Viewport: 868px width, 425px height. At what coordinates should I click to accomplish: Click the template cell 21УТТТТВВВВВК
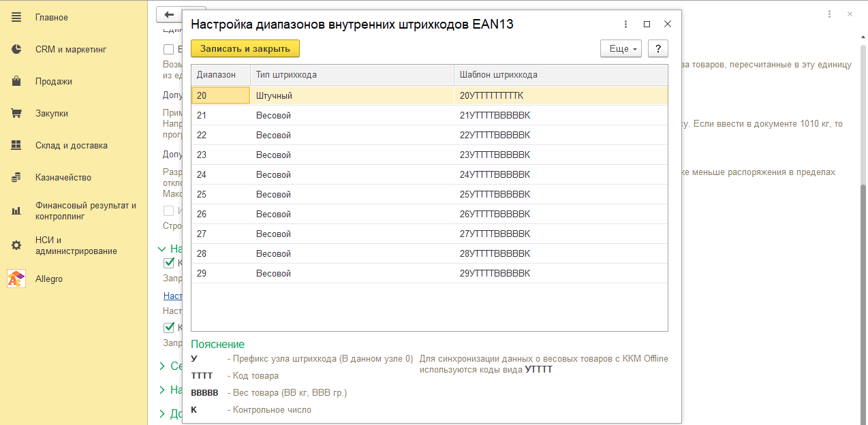tap(561, 116)
